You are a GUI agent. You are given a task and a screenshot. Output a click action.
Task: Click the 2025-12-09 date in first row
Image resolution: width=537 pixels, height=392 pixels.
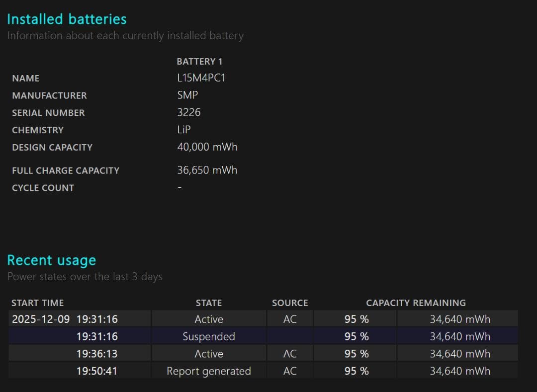click(41, 319)
